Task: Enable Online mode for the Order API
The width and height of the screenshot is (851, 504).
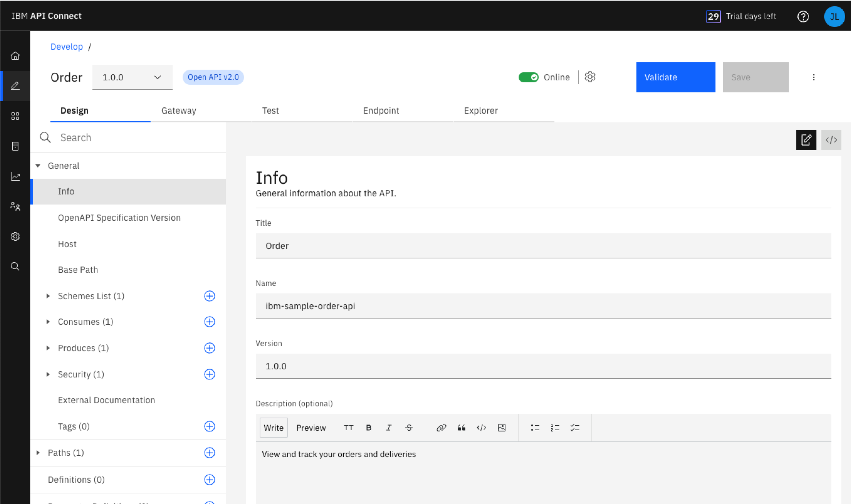Action: pyautogui.click(x=528, y=77)
